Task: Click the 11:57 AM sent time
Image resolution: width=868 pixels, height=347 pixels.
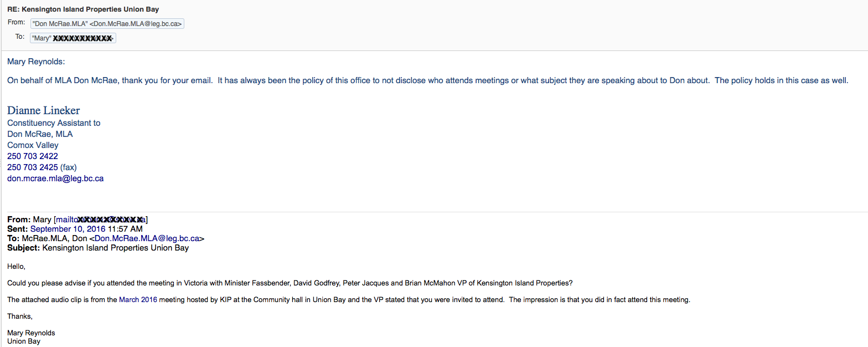Action: (x=125, y=229)
